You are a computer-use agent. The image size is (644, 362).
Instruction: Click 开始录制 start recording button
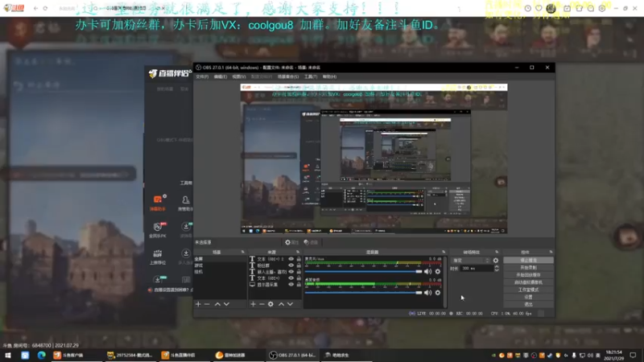pos(528,268)
